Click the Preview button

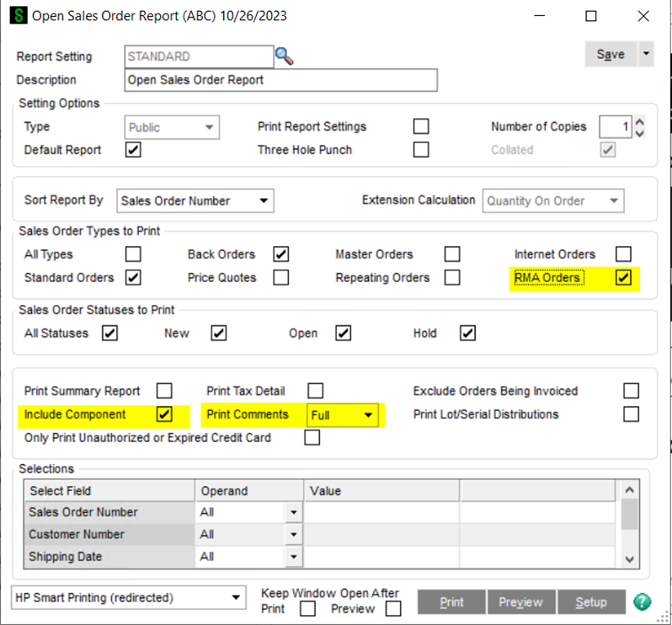coord(520,601)
